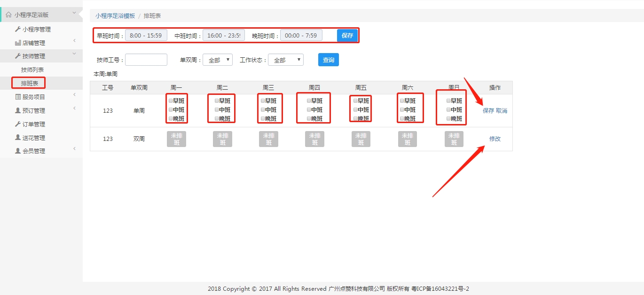Click the wrench icon beside 技师管理
Viewport: 644px width, 295px height.
(x=18, y=56)
